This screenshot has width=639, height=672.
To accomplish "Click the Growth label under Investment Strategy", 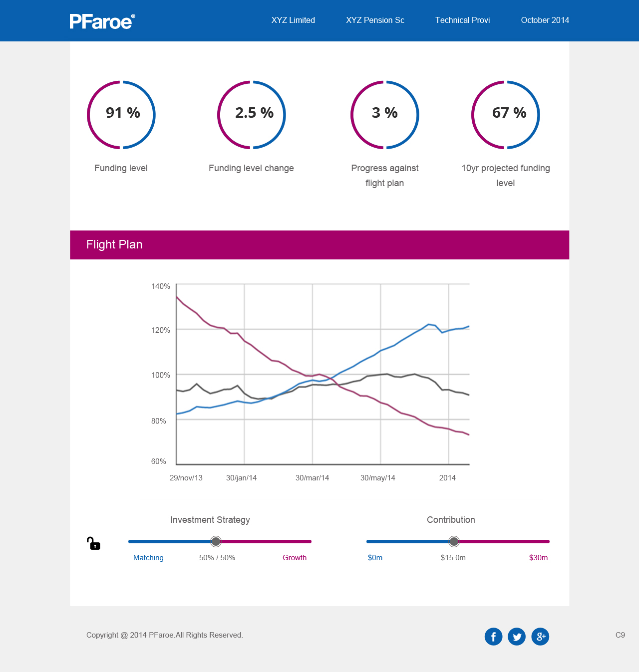I will 295,558.
